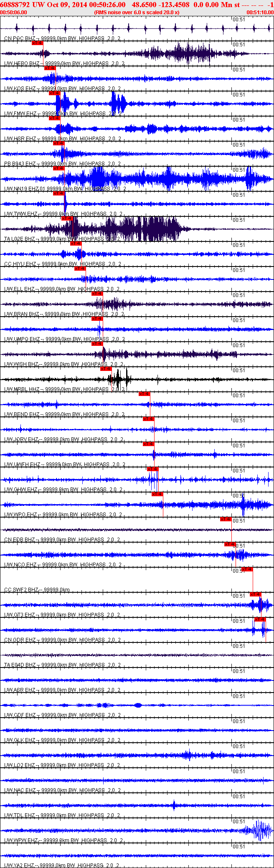Viewport: 274px width, 868px height.
Task: Click the red pick flag above BEND trace
Action: tap(145, 394)
